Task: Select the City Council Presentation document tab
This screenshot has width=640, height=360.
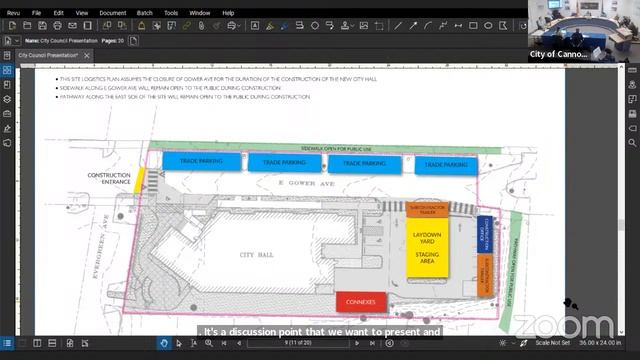Action: tap(48, 56)
